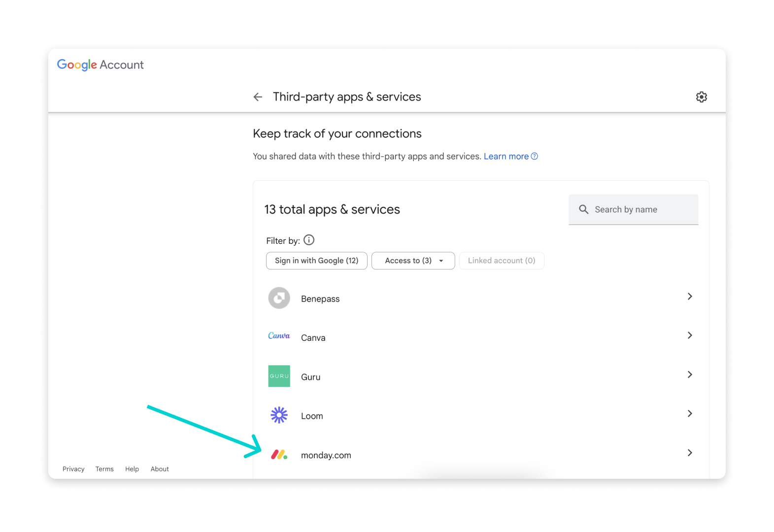Viewport: 774px width, 532px height.
Task: Click the Loom starburst icon
Action: click(279, 415)
